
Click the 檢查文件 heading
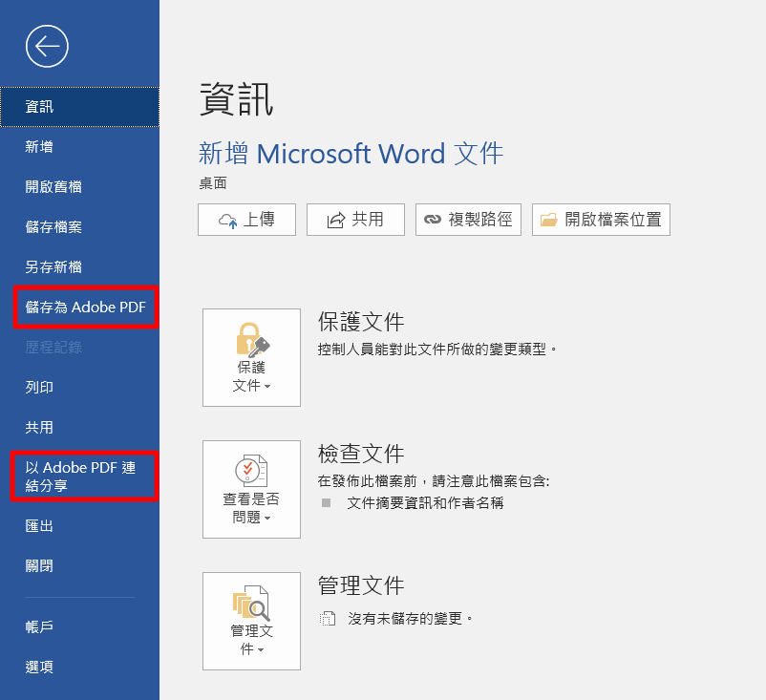click(x=361, y=454)
